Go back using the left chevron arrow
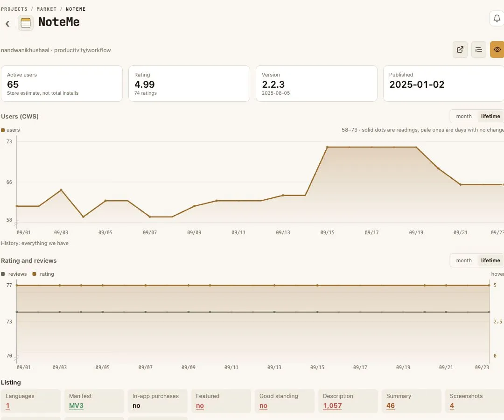 tap(7, 23)
